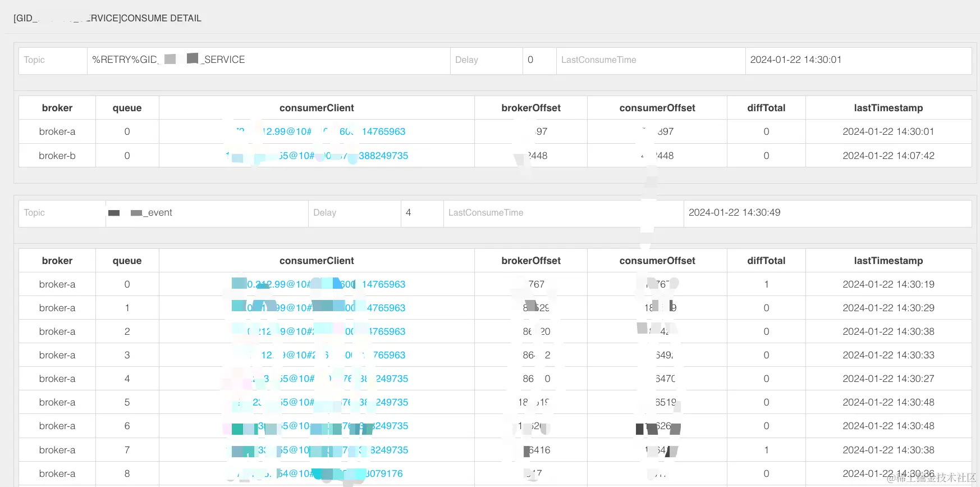Click the LastConsumeTime label in the RETRY topic row
The height and width of the screenshot is (487, 980).
598,60
